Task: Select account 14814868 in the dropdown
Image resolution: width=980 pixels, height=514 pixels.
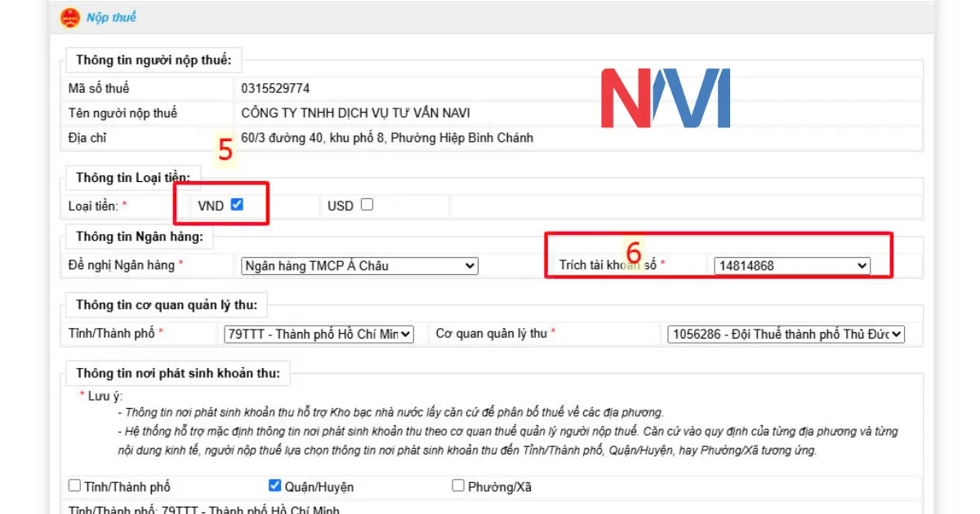Action: tap(789, 265)
